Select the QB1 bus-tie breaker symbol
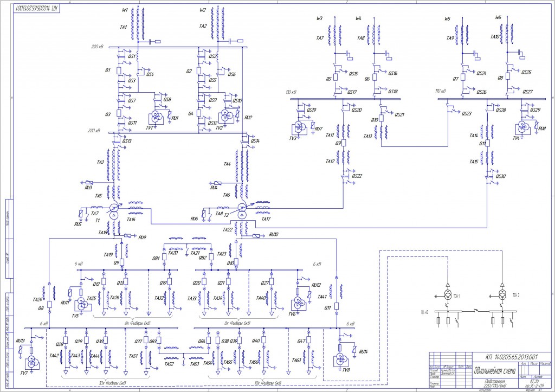 point(164,257)
